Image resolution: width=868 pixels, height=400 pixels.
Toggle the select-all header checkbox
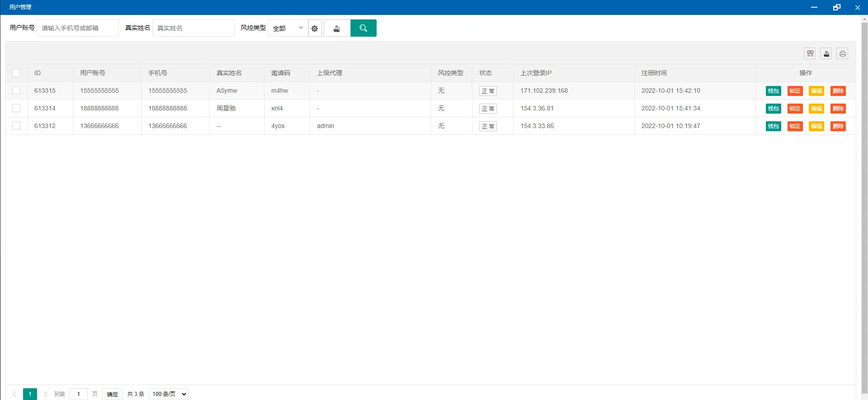point(16,73)
